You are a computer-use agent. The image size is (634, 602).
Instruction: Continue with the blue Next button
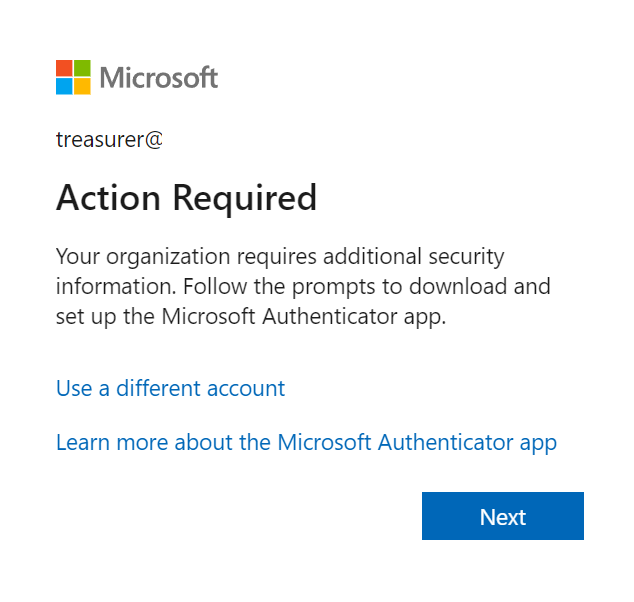[503, 516]
